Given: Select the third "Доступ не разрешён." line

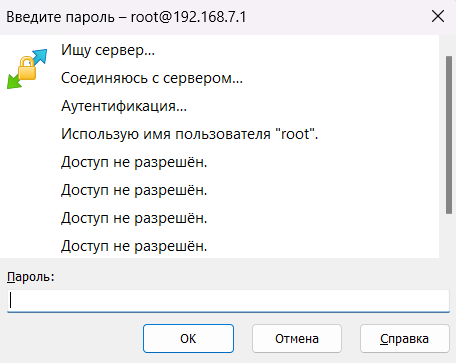Looking at the screenshot, I should (134, 218).
